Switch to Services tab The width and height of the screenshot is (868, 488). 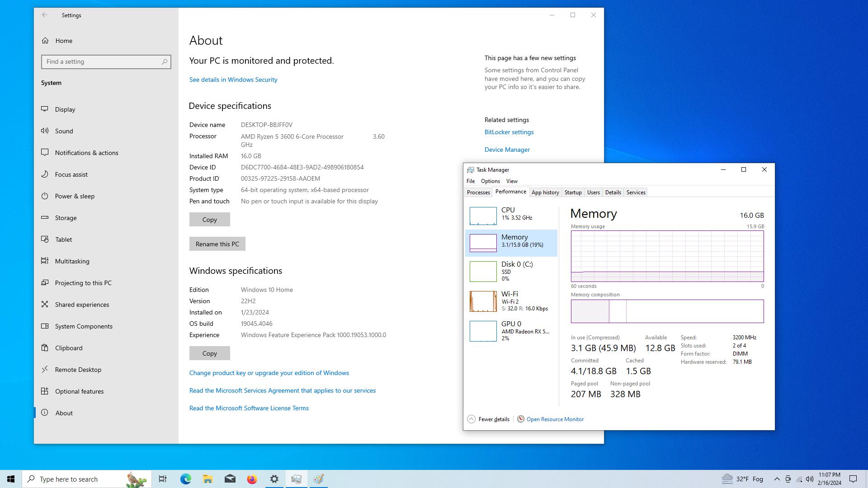click(636, 192)
